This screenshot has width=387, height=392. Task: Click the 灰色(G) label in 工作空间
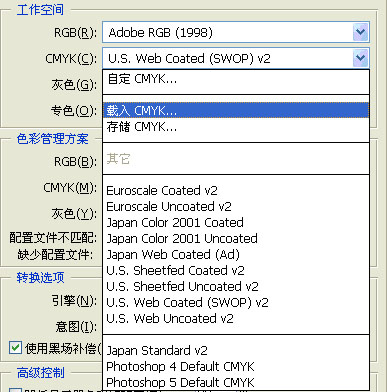pyautogui.click(x=74, y=85)
